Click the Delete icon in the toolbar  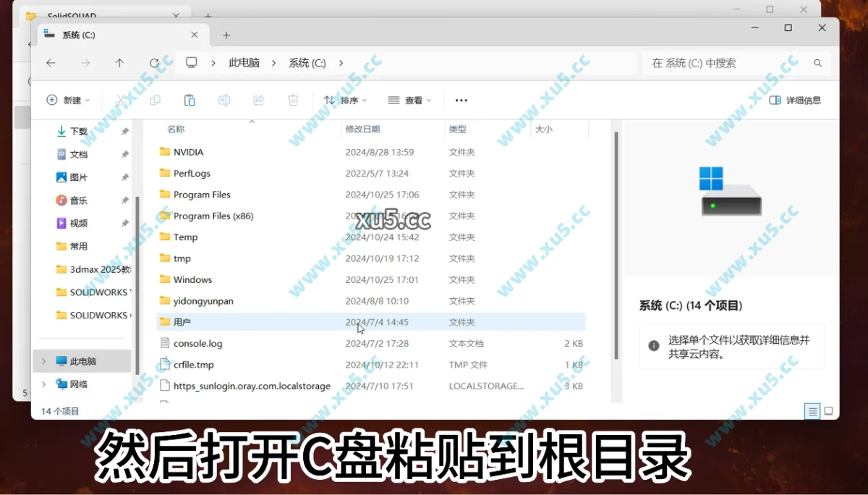click(x=293, y=100)
